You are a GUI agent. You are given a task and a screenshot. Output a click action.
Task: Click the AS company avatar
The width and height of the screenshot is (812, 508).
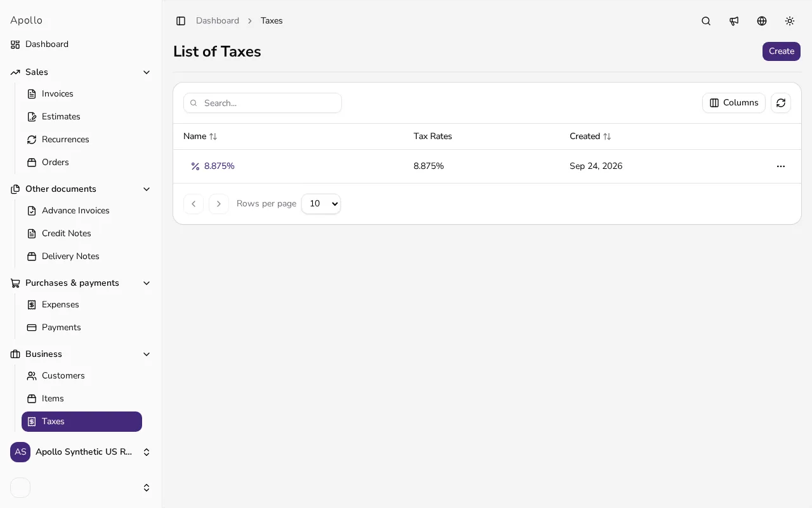(x=20, y=452)
